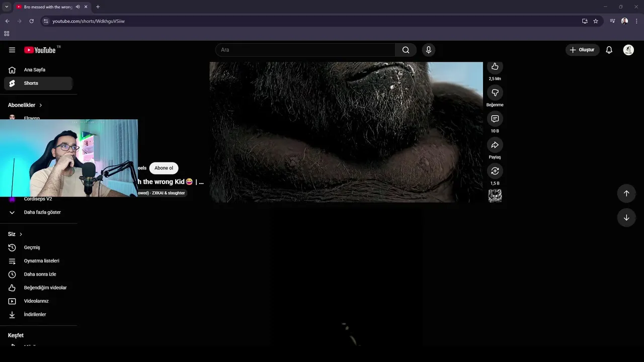The height and width of the screenshot is (362, 644).
Task: Click the search magnifier button
Action: pos(406,50)
